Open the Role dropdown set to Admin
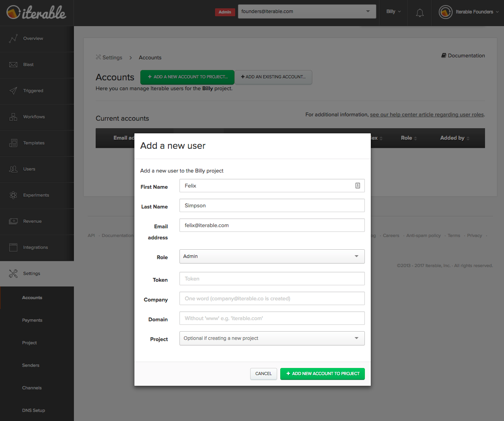This screenshot has width=504, height=421. [x=272, y=256]
